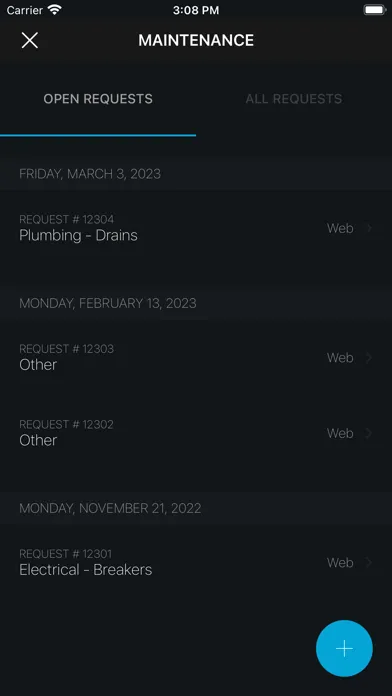Expand the chevron next to request 12303
Viewport: 392px width, 696px height.
(368, 358)
